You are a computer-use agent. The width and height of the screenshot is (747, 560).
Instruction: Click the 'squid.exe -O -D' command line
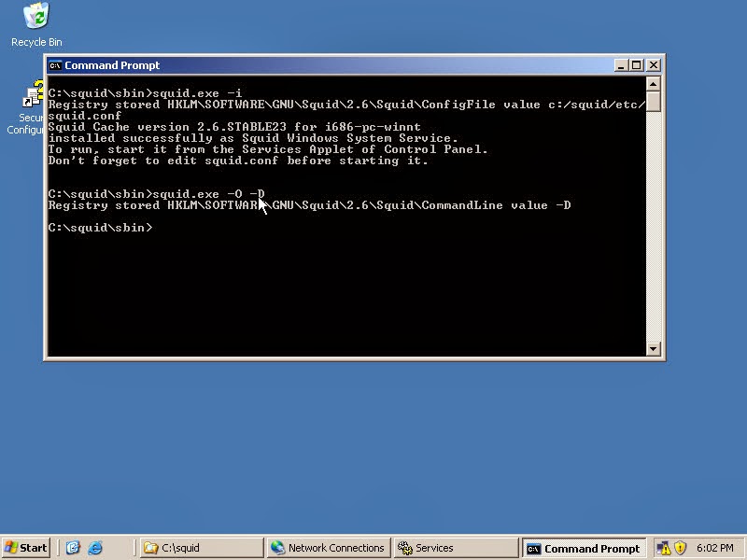tap(156, 194)
